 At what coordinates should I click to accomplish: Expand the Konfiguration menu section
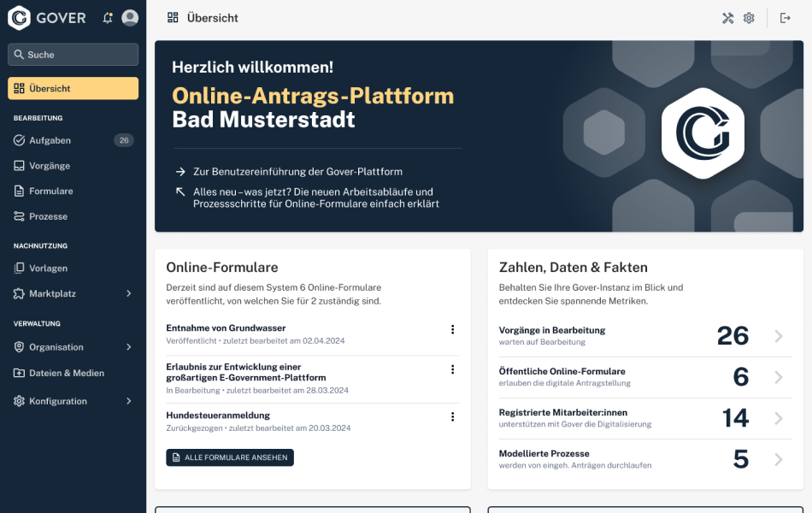point(129,401)
